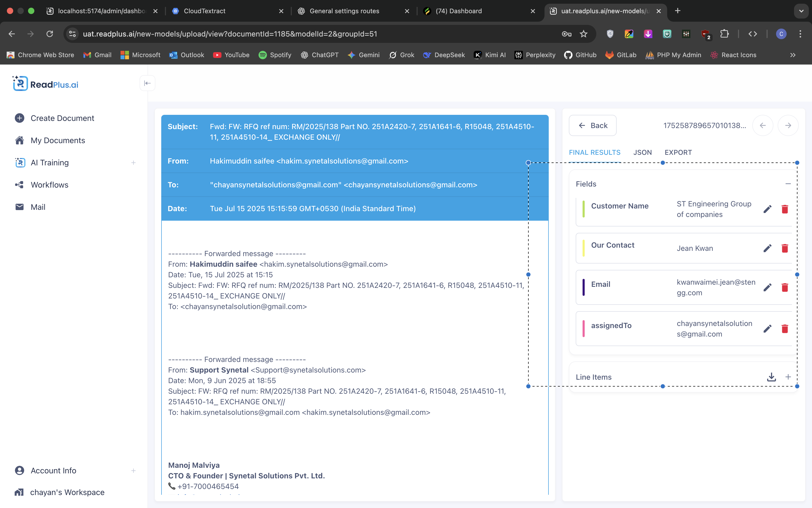Screen dimensions: 812x508
Task: Collapse the Fields section
Action: (788, 184)
